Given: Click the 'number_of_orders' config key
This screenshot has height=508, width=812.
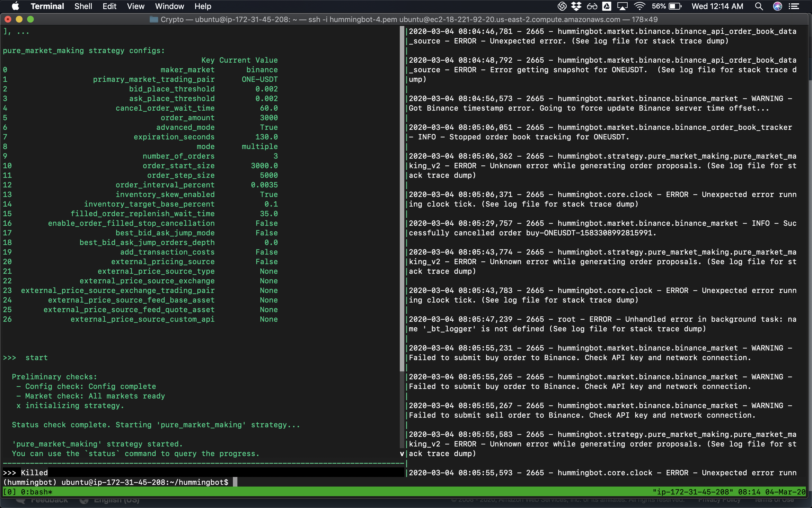Looking at the screenshot, I should pos(178,156).
